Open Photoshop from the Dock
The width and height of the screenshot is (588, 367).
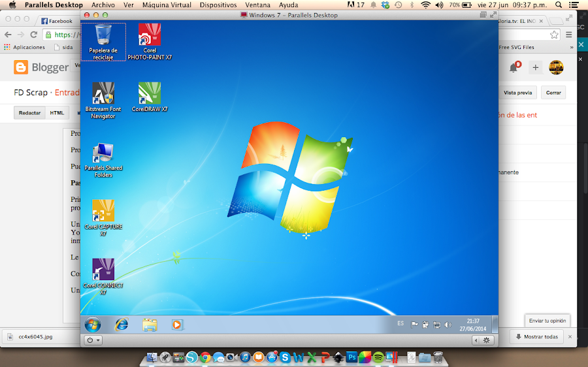(351, 357)
